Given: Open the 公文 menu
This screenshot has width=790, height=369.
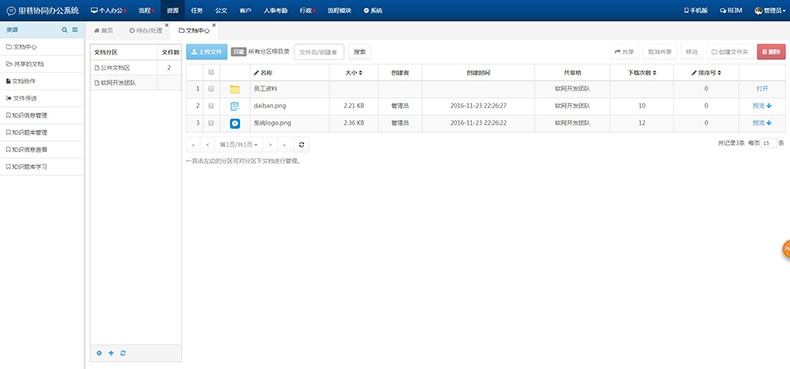Looking at the screenshot, I should point(221,11).
